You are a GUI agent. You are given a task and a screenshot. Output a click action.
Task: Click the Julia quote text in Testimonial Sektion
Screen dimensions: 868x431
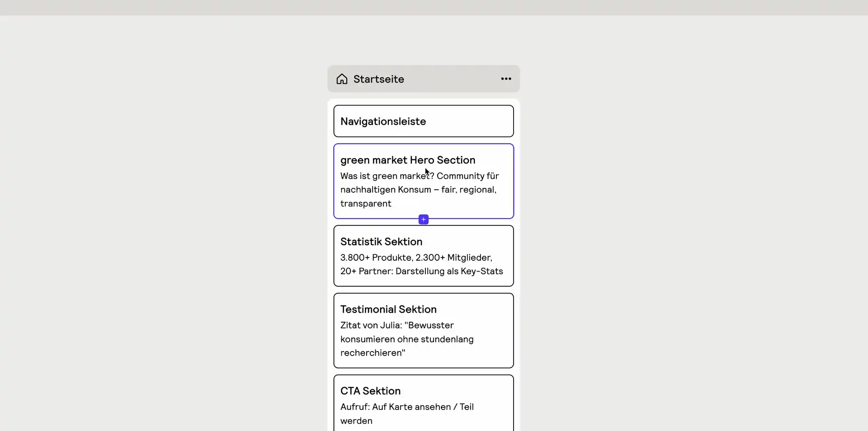click(406, 339)
